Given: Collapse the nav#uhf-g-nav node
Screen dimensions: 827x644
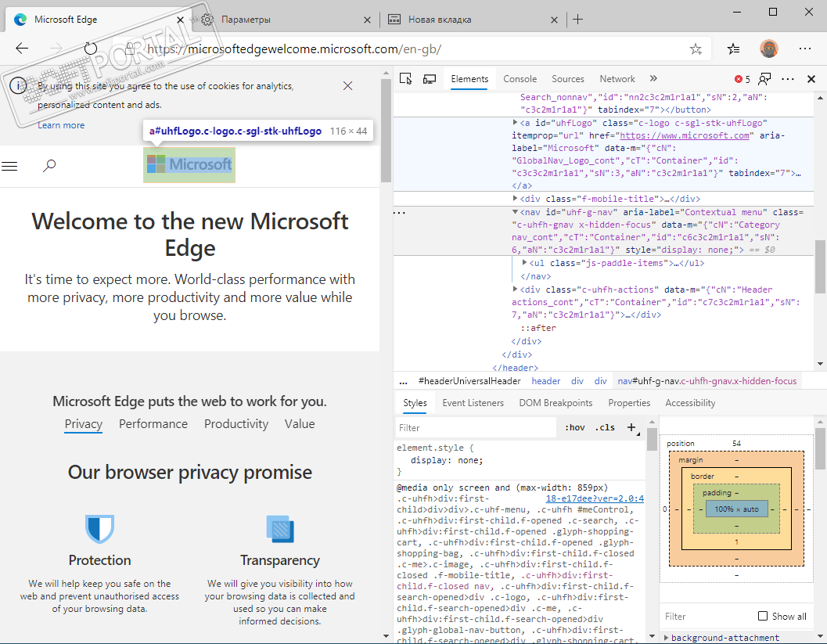Looking at the screenshot, I should pyautogui.click(x=516, y=211).
